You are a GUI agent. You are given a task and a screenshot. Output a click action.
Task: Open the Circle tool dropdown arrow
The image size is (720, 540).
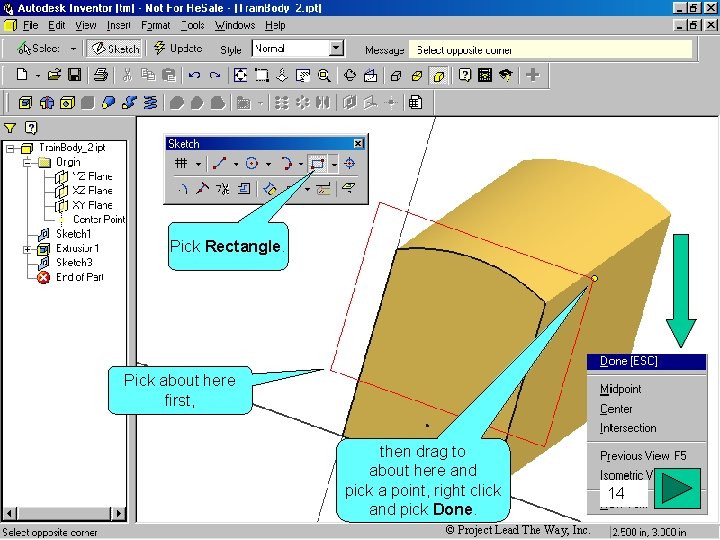pos(268,163)
